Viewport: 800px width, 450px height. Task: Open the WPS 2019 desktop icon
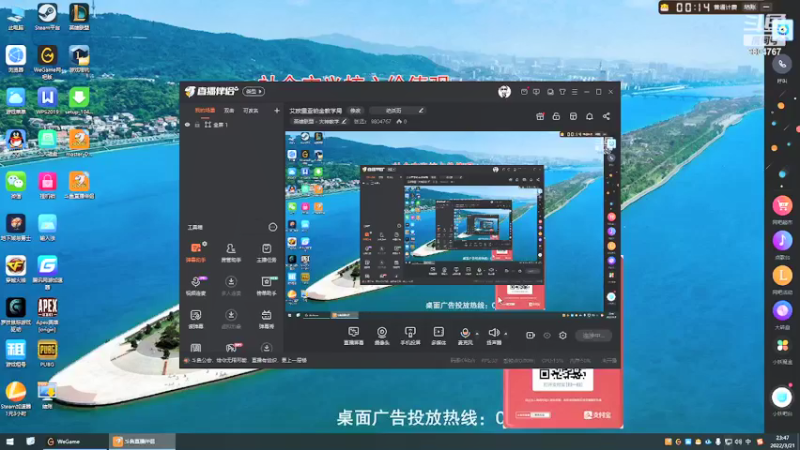[x=47, y=101]
